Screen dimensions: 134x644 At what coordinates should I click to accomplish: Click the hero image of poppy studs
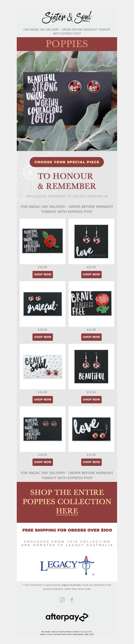tap(67, 101)
